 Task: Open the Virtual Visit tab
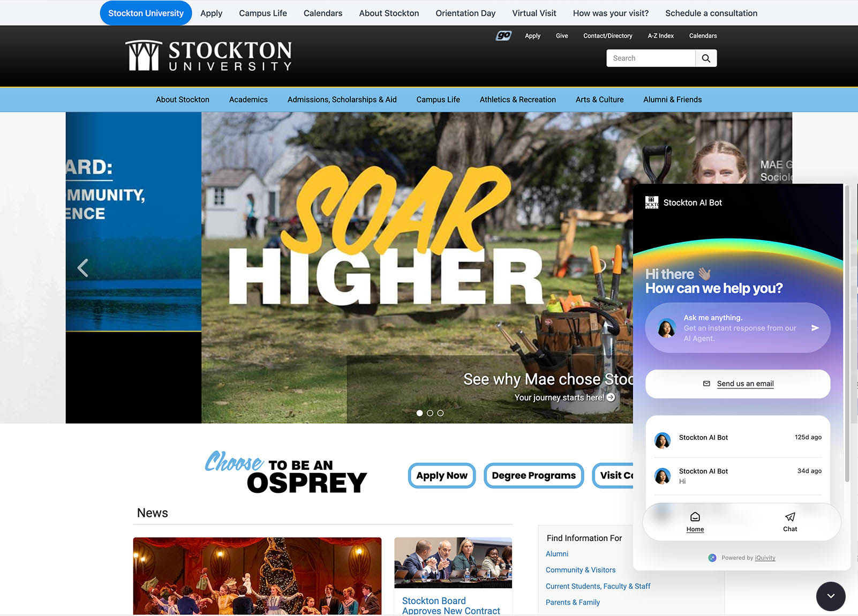(x=533, y=13)
